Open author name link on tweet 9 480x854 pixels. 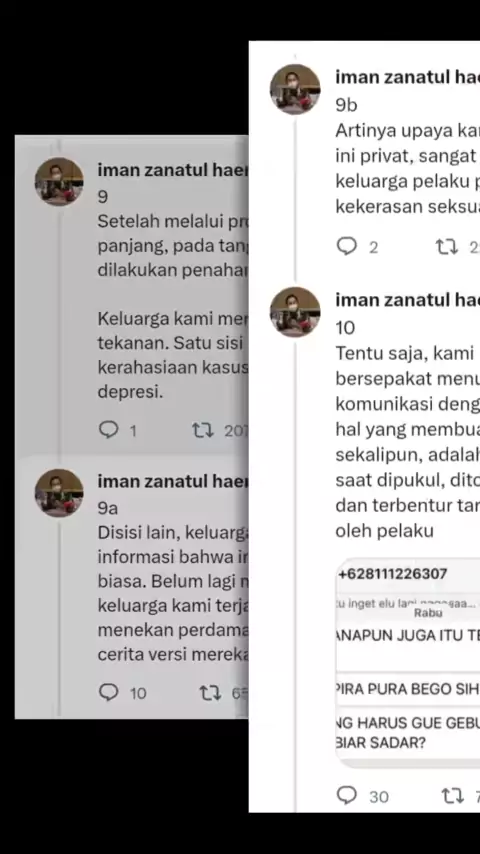pos(173,169)
